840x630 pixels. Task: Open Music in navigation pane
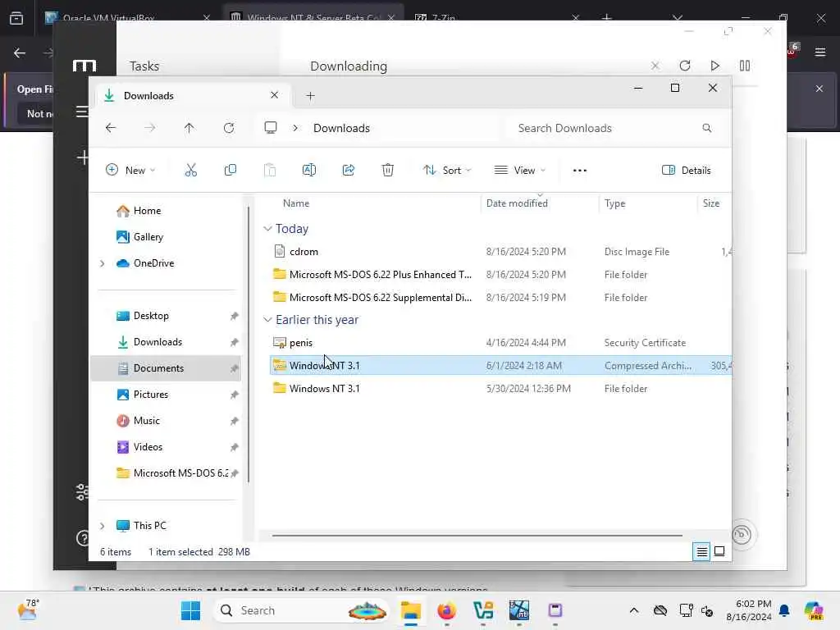click(146, 421)
